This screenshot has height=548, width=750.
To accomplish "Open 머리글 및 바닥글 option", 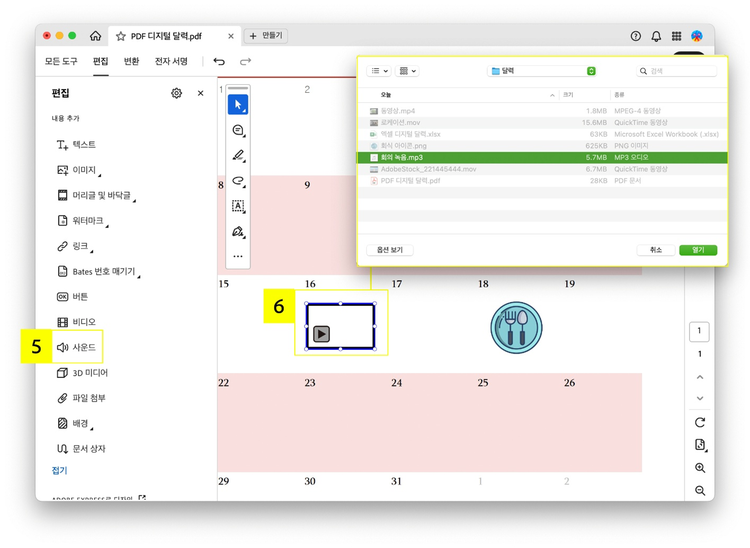I will [96, 195].
